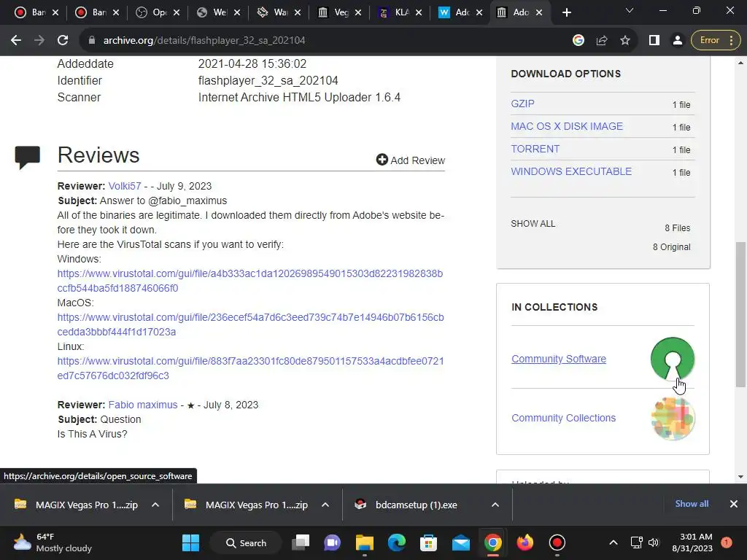Download the TORRENT file
The height and width of the screenshot is (560, 747).
click(535, 149)
